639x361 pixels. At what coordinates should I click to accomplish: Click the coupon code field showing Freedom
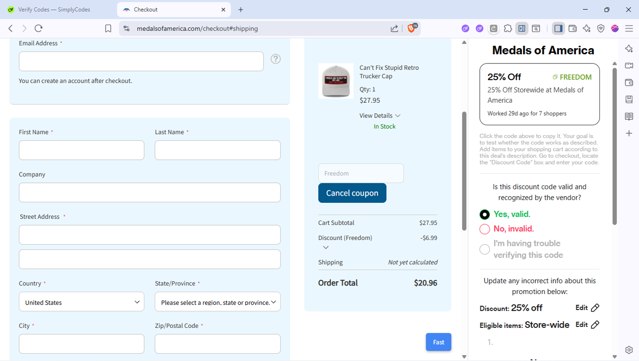tap(361, 173)
